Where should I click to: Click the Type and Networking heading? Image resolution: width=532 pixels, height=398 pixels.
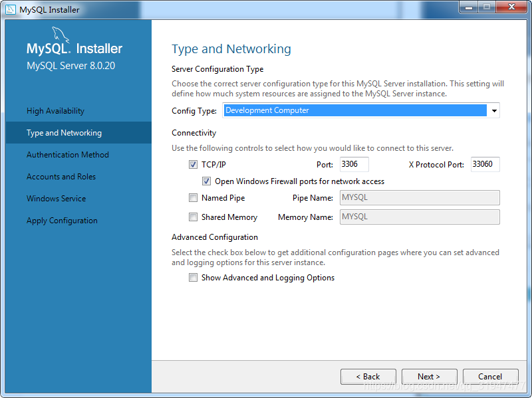tap(231, 49)
